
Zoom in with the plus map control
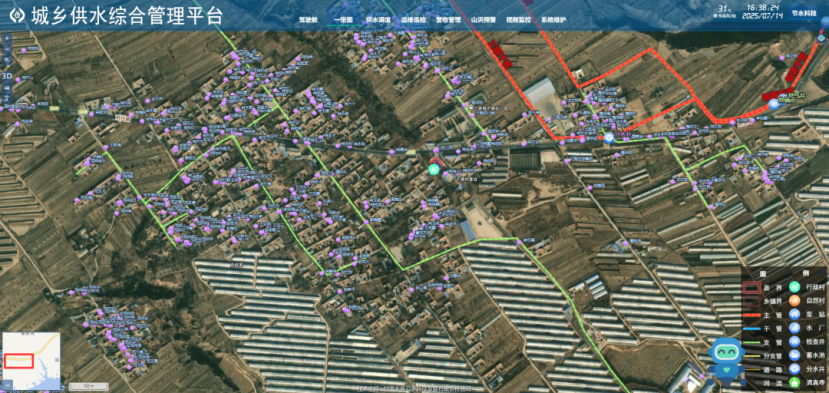7,39
